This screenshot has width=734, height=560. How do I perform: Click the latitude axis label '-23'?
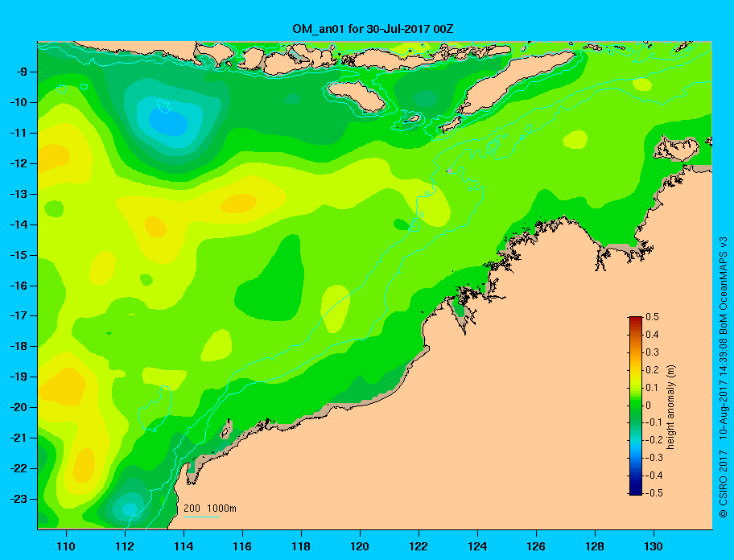coord(19,499)
